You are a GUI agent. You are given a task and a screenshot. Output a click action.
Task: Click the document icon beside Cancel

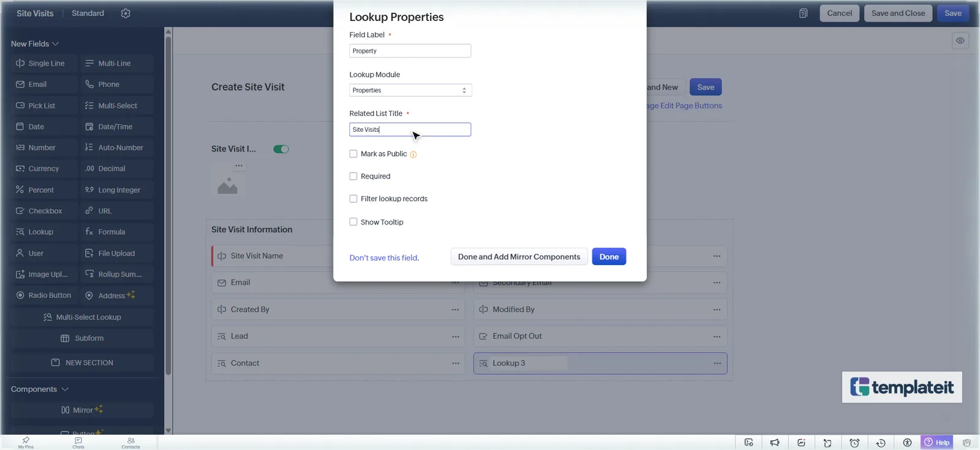[x=804, y=13]
